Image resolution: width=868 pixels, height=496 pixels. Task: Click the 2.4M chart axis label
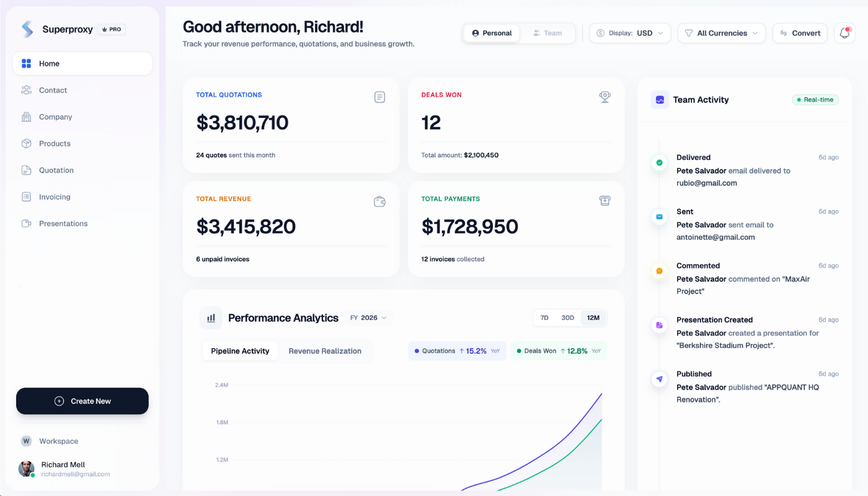coord(222,385)
